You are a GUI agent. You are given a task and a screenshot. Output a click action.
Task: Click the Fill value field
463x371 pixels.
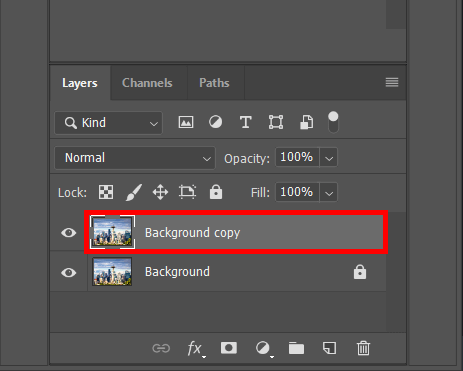pos(297,192)
